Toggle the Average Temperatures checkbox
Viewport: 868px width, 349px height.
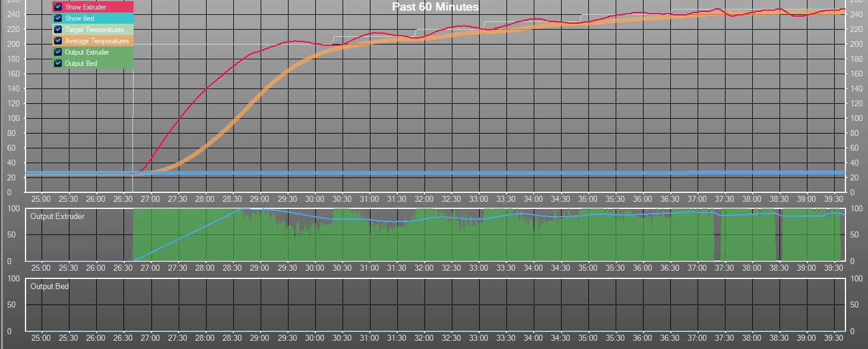pyautogui.click(x=58, y=41)
